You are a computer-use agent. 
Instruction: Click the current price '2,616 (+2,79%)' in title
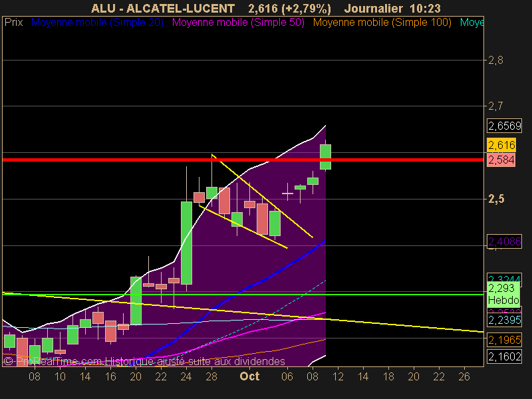[x=289, y=8]
